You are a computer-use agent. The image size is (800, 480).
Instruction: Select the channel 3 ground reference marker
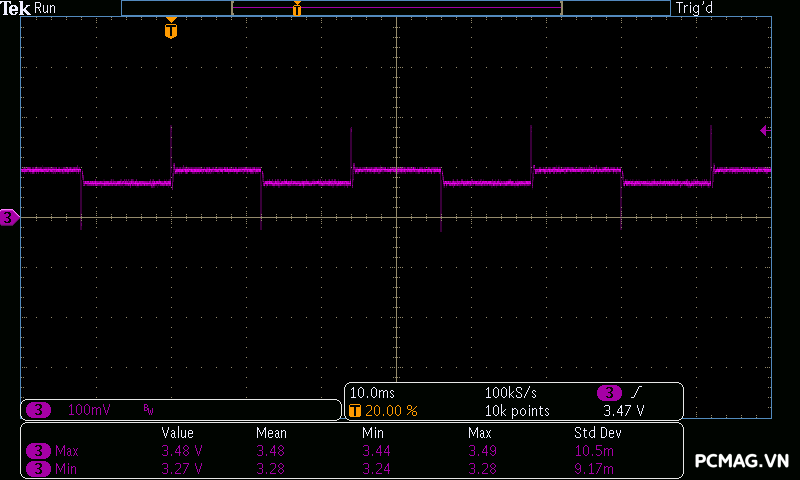click(9, 217)
